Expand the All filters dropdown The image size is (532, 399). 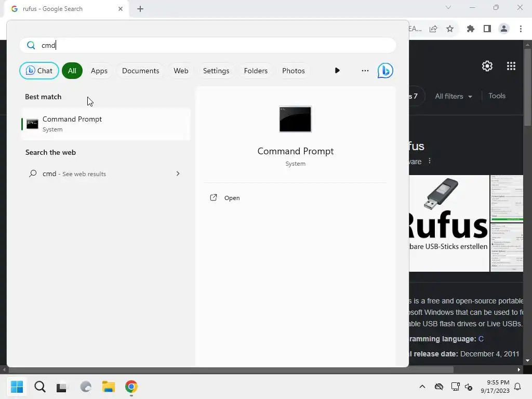453,96
